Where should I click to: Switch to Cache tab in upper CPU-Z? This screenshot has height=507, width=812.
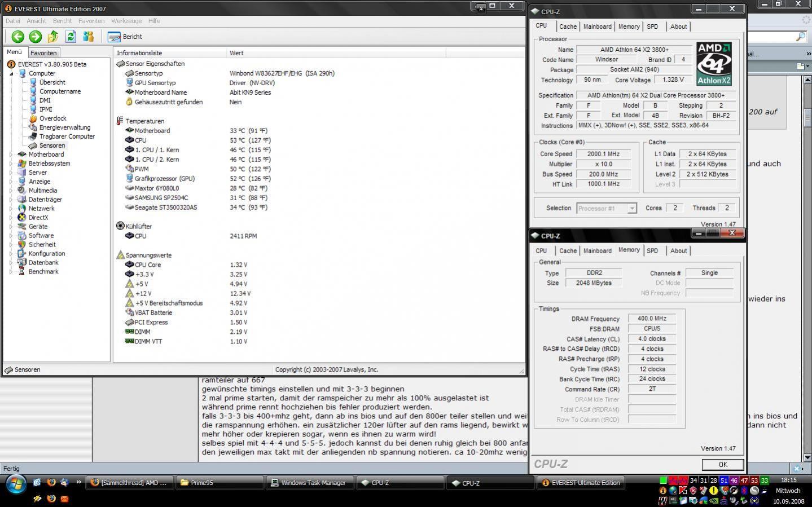568,27
